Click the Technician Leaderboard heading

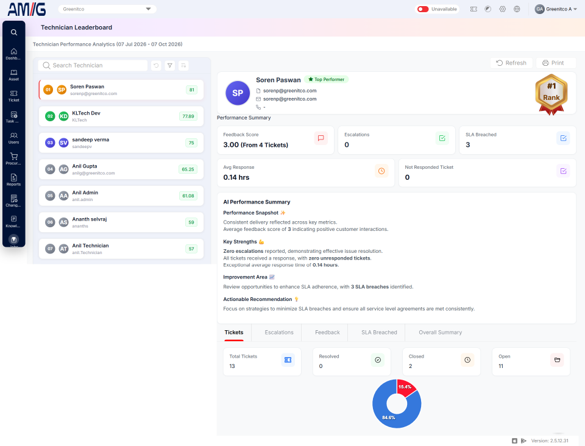(76, 27)
